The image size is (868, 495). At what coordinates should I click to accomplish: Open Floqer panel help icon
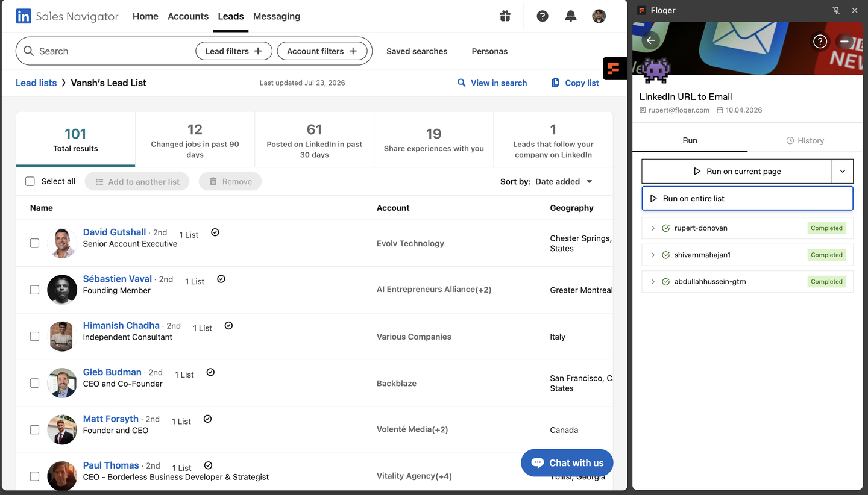(820, 41)
